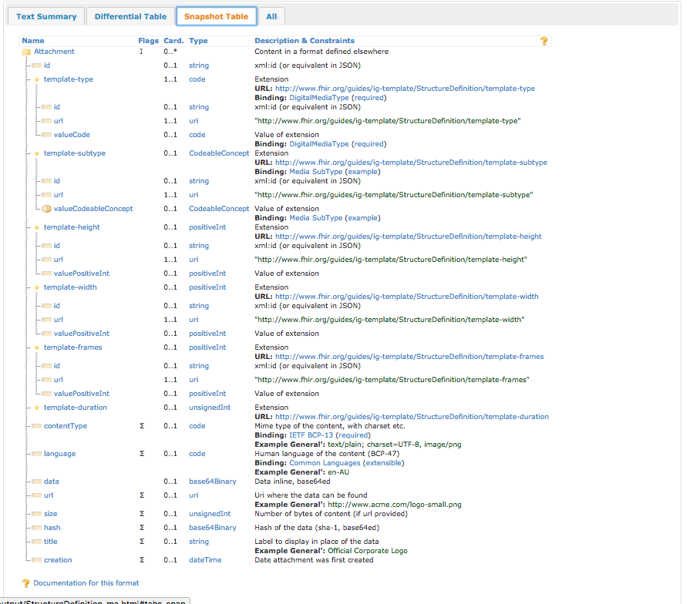The height and width of the screenshot is (604, 700).
Task: Click the template-type extension star icon
Action: point(36,79)
